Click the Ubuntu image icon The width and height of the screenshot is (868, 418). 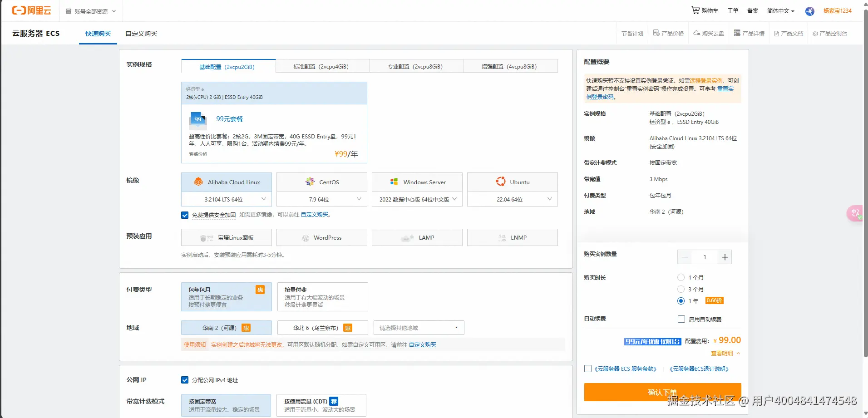point(501,182)
